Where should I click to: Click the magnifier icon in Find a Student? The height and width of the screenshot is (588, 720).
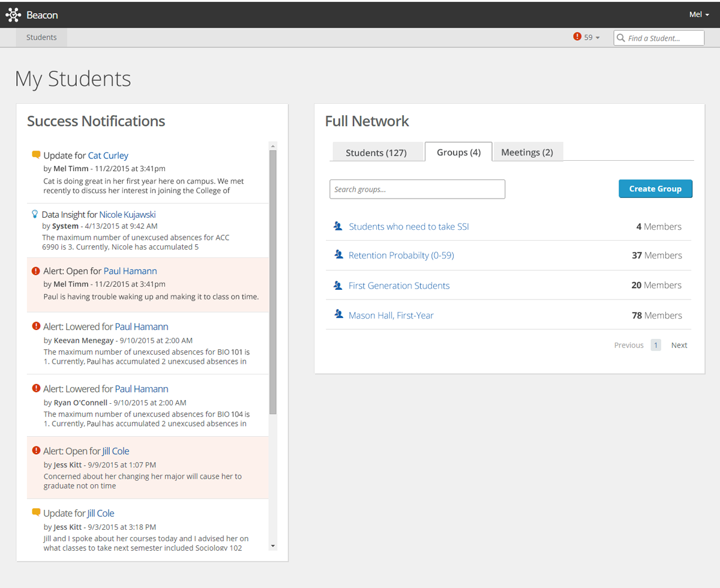click(621, 37)
